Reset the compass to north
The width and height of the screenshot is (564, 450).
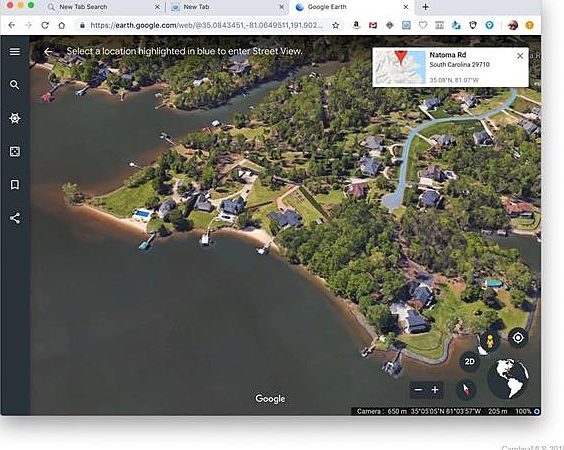coord(466,390)
